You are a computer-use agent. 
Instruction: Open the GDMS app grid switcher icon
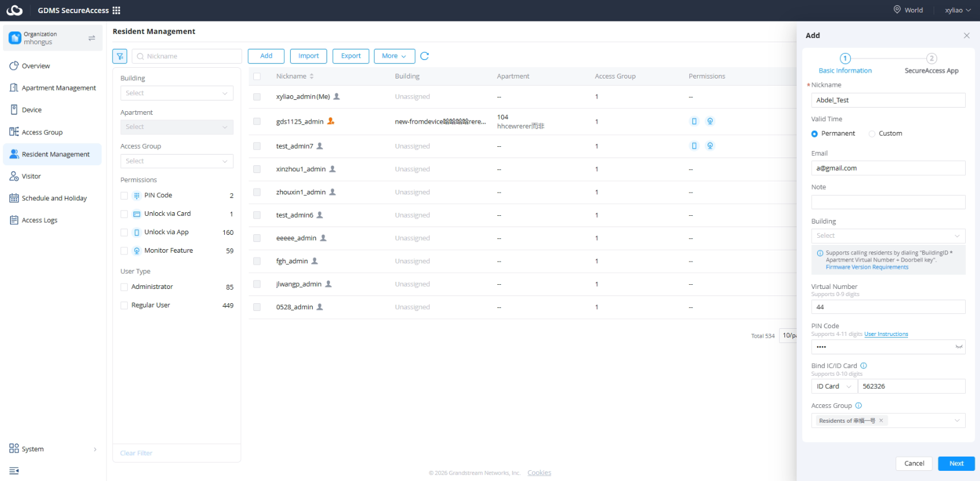(117, 10)
